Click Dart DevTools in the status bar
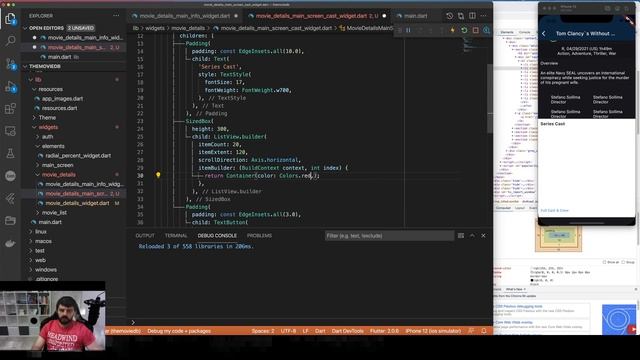 click(x=348, y=331)
